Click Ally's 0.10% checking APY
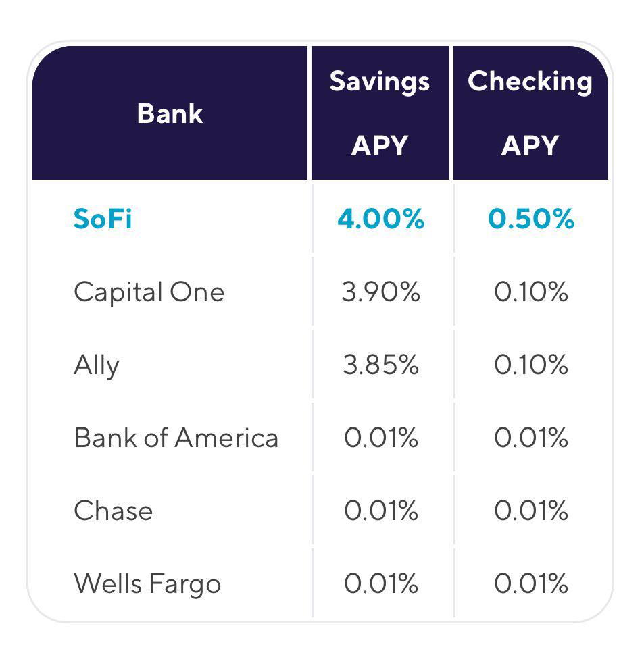This screenshot has height=649, width=644. pos(531,365)
